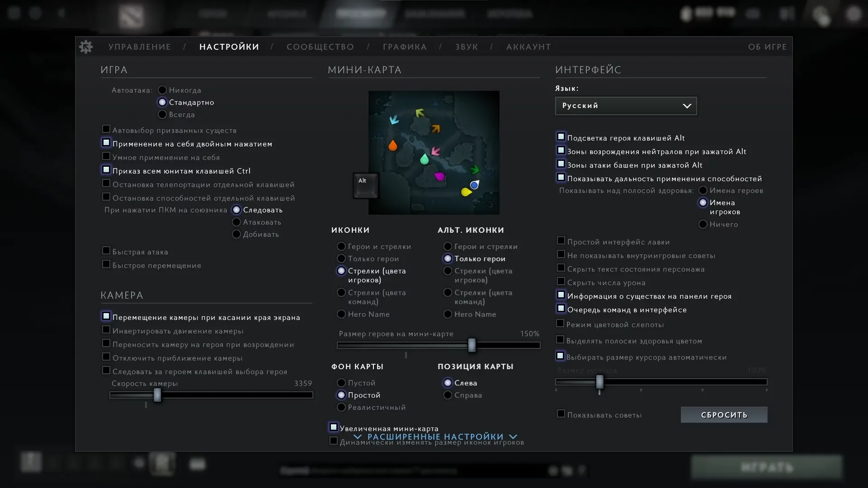Open the Графика tab
This screenshot has width=868, height=488.
tap(405, 47)
